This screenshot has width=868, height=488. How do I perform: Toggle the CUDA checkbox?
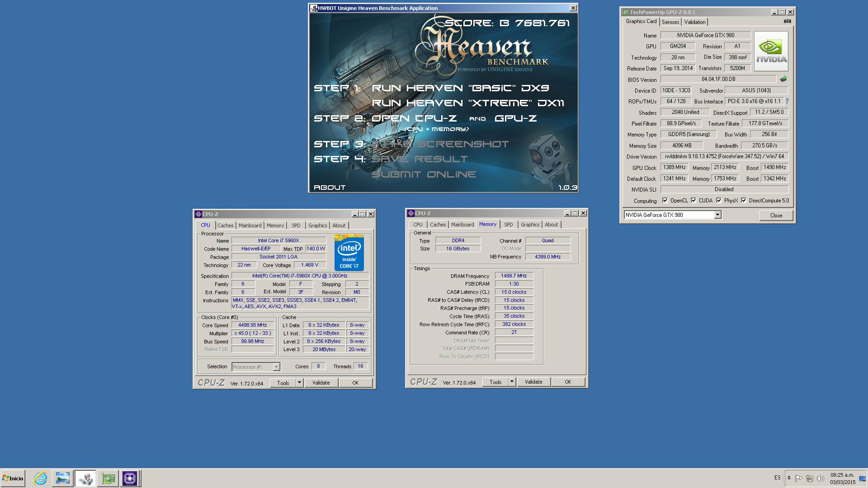[693, 200]
